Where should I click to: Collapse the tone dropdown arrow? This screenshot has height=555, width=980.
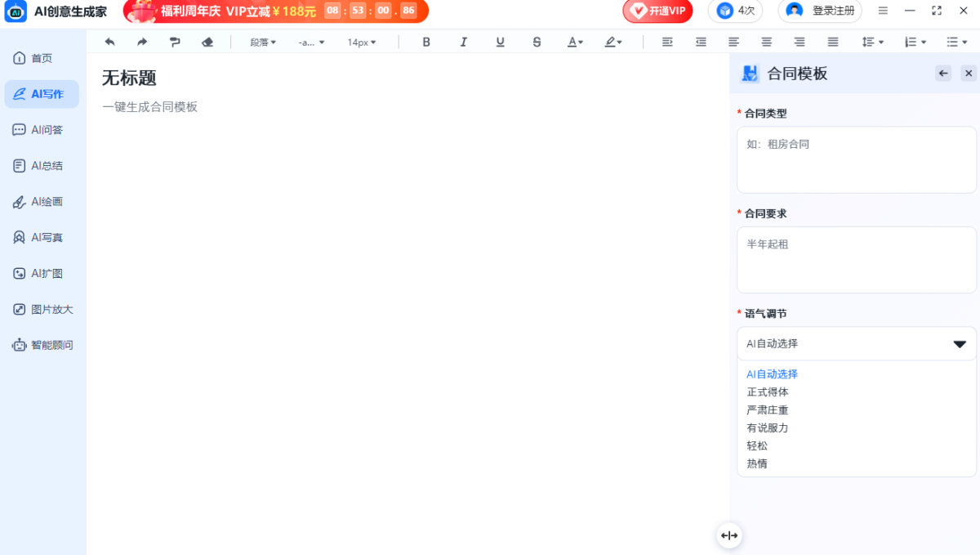pyautogui.click(x=960, y=344)
